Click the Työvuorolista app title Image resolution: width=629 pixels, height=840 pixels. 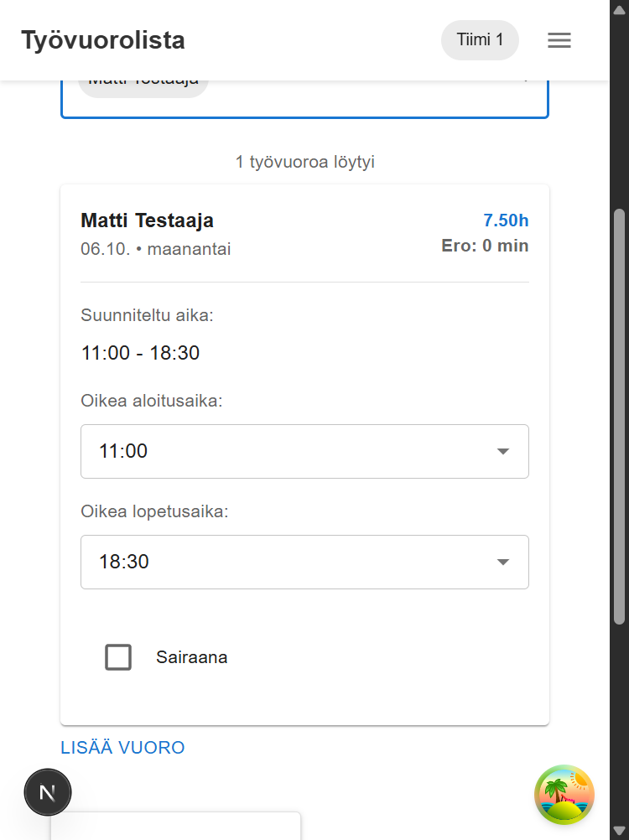(102, 39)
